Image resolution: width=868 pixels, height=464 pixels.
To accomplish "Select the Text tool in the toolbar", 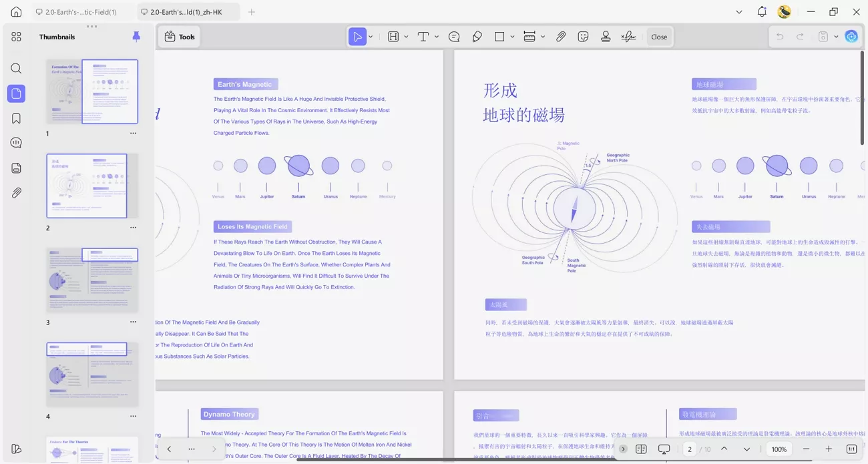I will 424,37.
